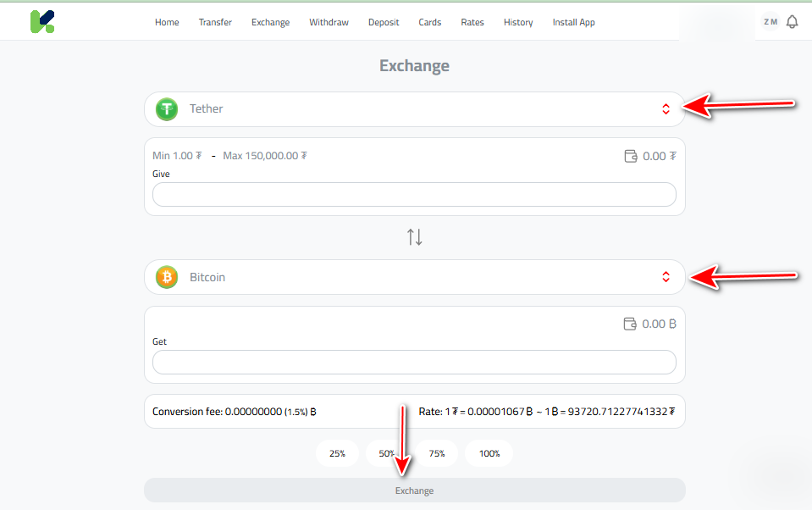
Task: Click the Bitcoin coin icon
Action: point(166,276)
